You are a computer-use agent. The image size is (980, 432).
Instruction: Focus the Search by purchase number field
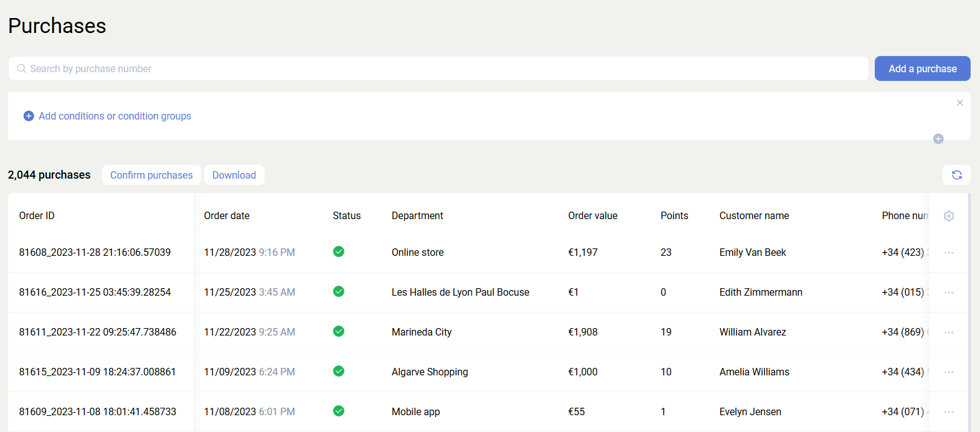[x=436, y=68]
